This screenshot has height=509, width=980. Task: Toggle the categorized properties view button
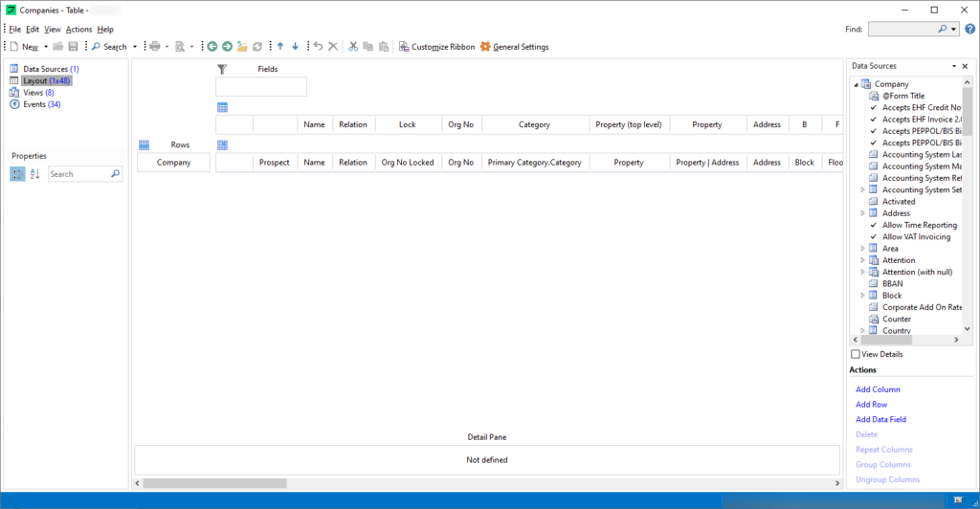point(18,174)
